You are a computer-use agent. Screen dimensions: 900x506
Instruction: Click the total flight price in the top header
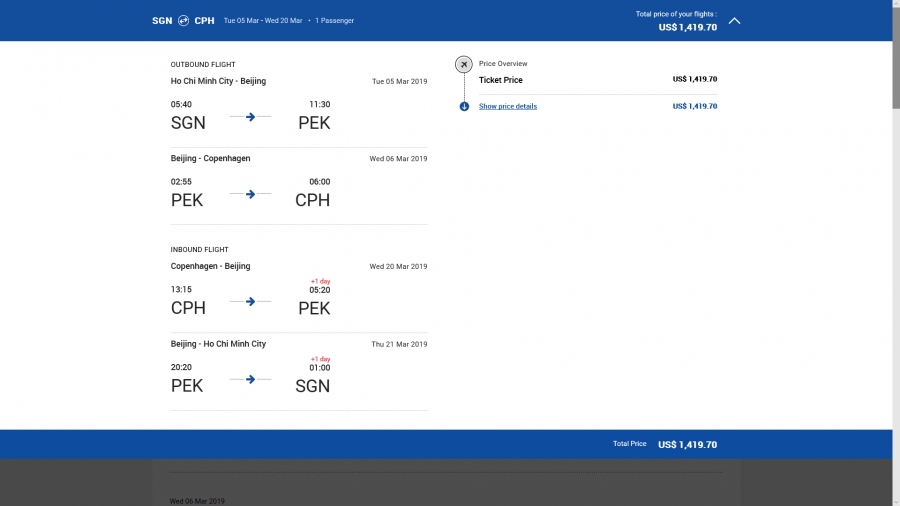687,27
